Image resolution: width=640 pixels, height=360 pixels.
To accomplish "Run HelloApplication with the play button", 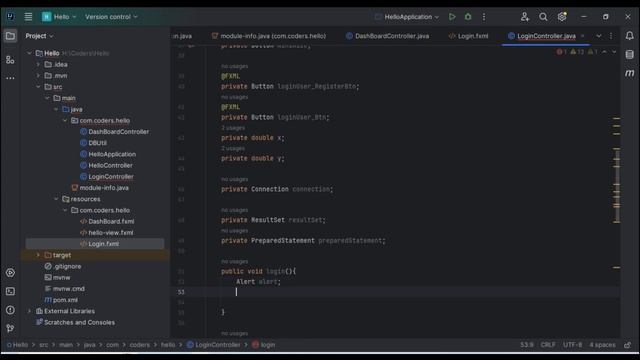I will 452,17.
